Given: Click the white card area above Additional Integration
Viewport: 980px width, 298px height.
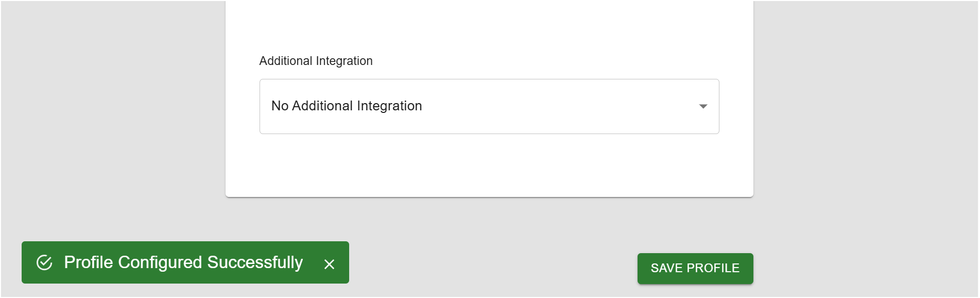Looking at the screenshot, I should pyautogui.click(x=489, y=26).
